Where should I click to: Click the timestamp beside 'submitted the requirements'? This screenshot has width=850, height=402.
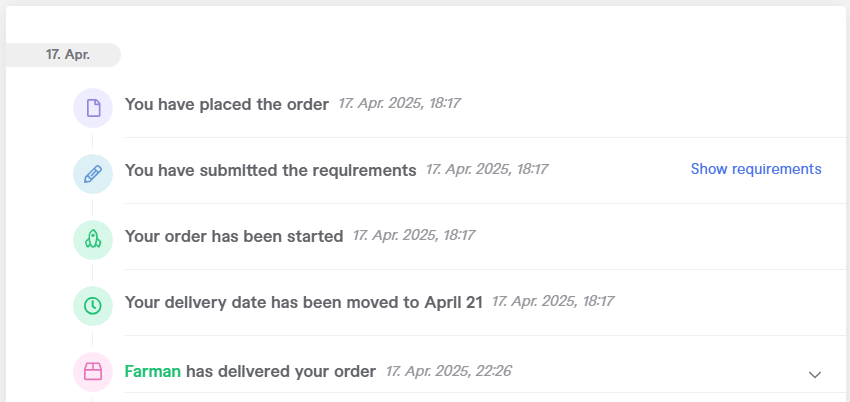pos(487,169)
